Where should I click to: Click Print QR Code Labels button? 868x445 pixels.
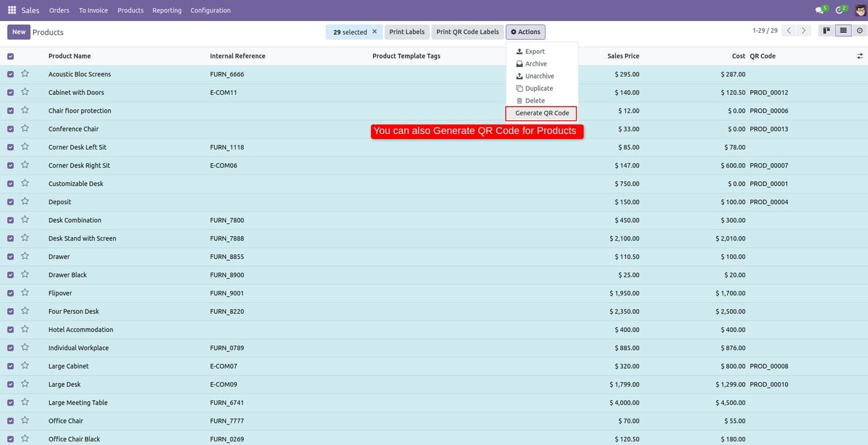[467, 32]
